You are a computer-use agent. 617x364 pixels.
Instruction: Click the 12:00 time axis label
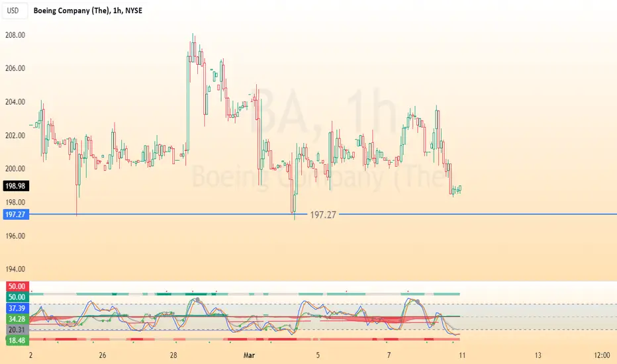[602, 355]
